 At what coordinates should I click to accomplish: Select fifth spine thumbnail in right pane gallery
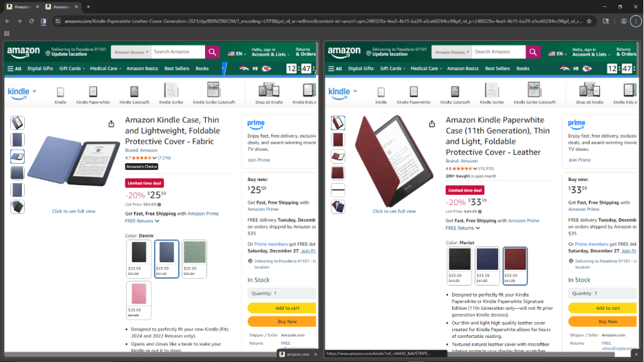coord(338,190)
